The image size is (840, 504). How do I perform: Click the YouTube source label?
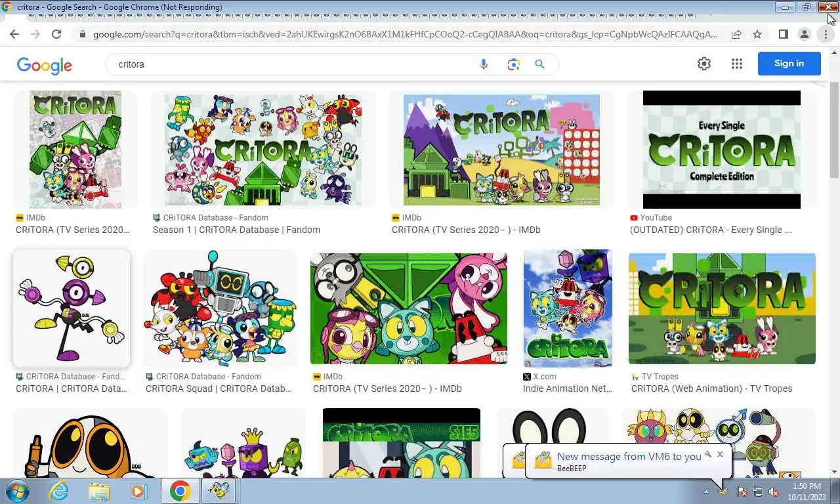(656, 218)
